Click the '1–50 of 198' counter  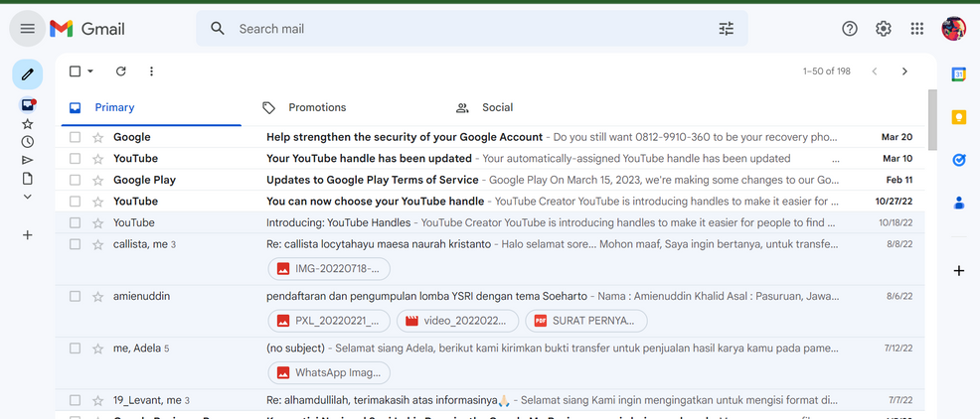coord(826,71)
